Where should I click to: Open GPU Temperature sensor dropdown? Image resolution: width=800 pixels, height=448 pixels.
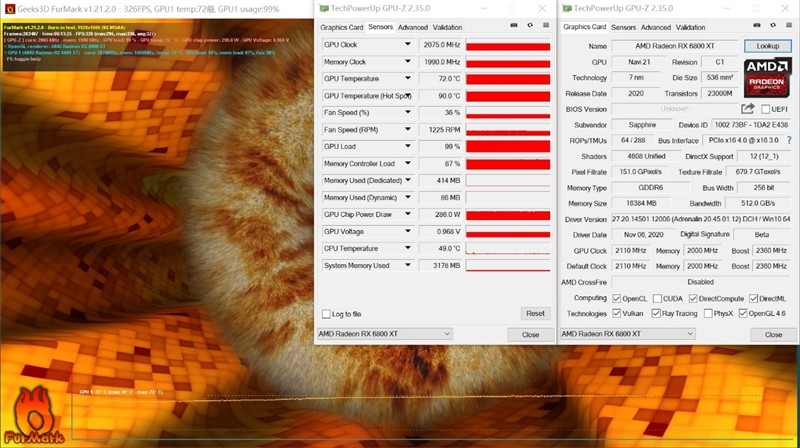pyautogui.click(x=408, y=78)
